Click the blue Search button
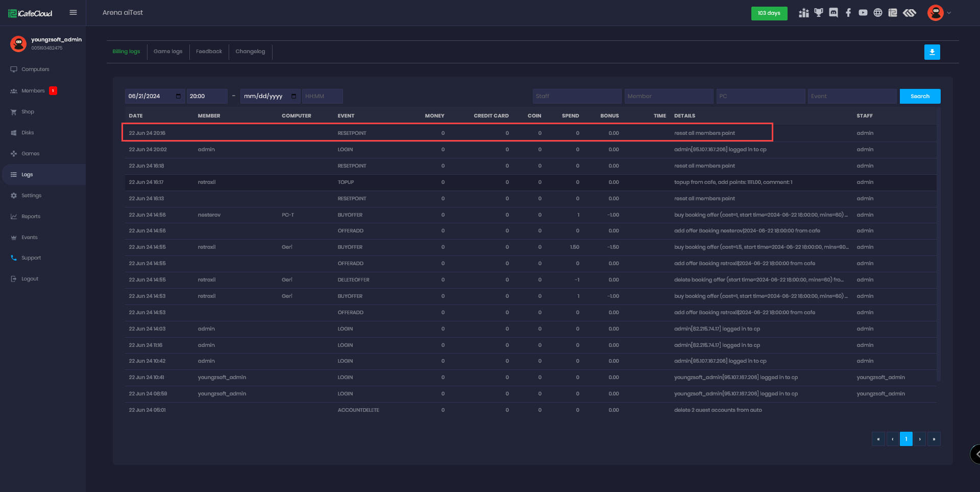This screenshot has width=980, height=492. 920,96
